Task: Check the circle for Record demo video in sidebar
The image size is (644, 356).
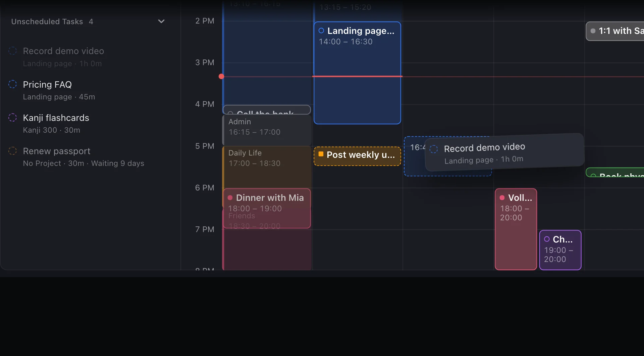Action: 12,51
